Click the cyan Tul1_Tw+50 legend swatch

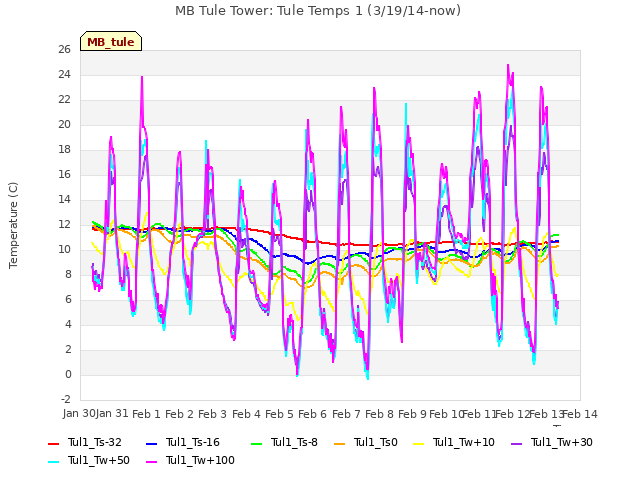[x=54, y=461]
